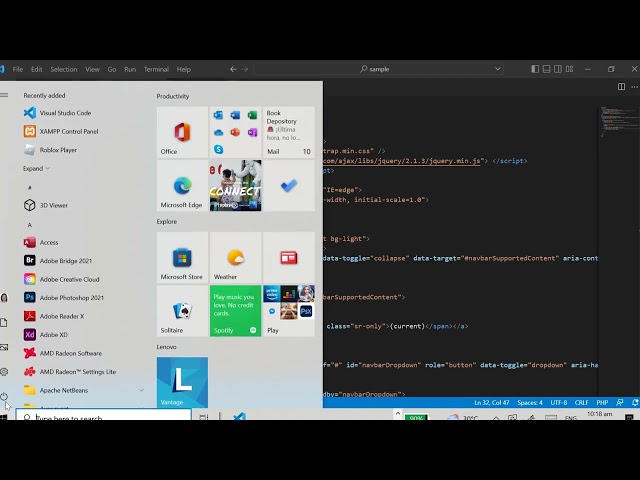Open Visual Studio Code from Recently added

57,113
